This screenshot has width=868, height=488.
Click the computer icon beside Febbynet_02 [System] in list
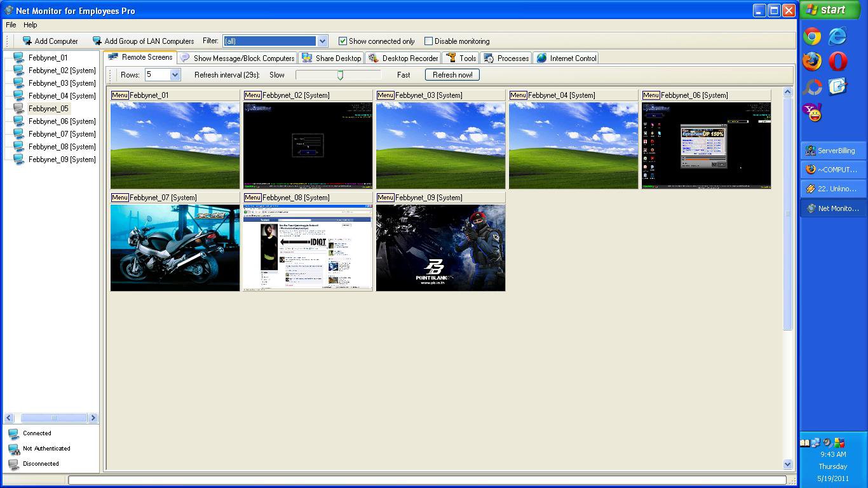point(18,71)
